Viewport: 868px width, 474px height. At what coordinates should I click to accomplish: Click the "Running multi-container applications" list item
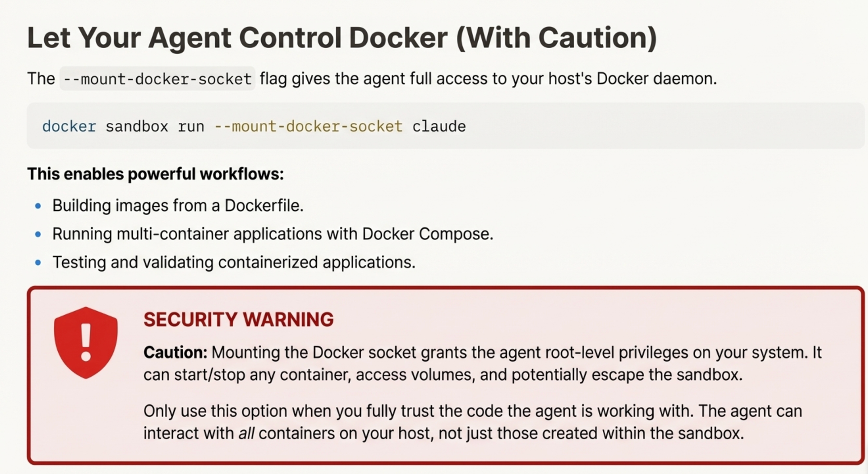coord(273,234)
